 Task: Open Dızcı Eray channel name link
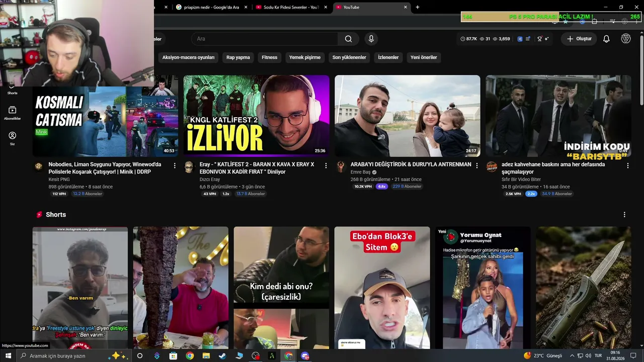[x=210, y=179]
